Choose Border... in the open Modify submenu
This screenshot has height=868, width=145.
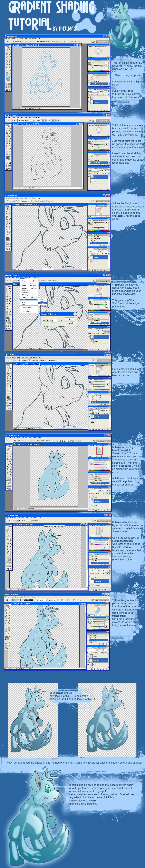42,300
